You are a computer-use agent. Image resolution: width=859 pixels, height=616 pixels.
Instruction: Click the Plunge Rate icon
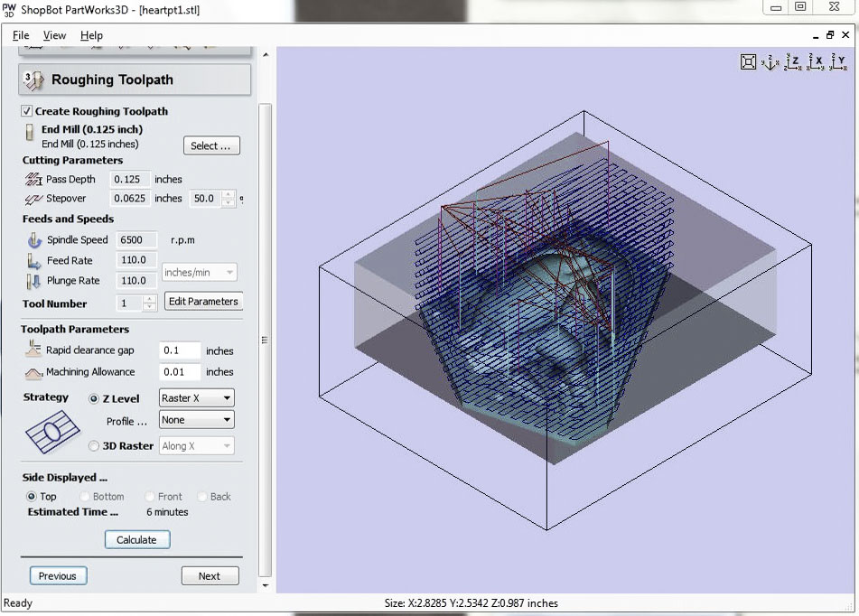[x=33, y=281]
